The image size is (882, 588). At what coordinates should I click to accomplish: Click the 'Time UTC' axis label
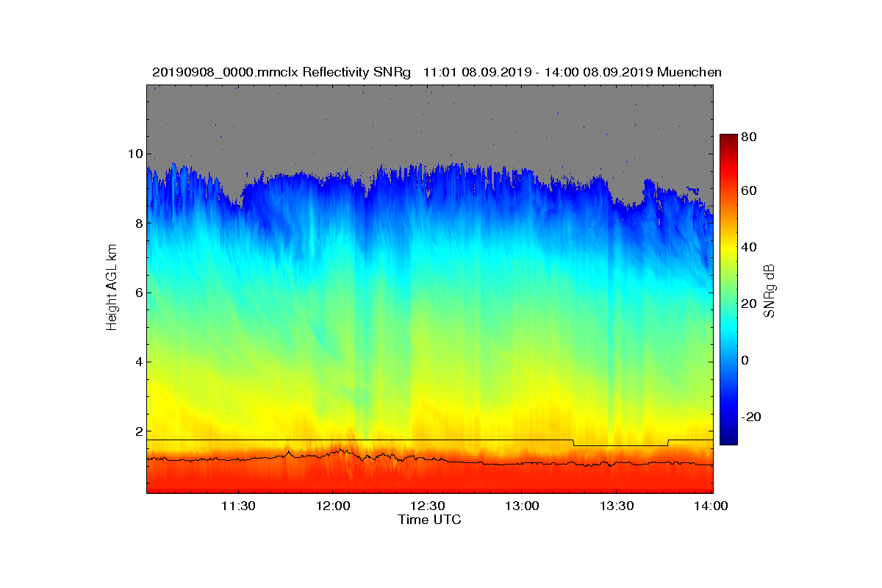pyautogui.click(x=429, y=520)
